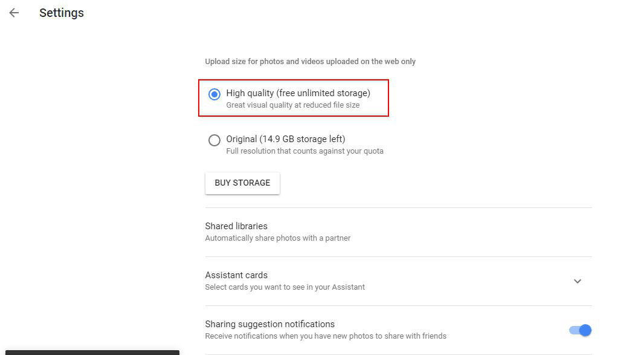
Task: Click "Original (14.9 GB storage left)" label
Action: (x=285, y=139)
